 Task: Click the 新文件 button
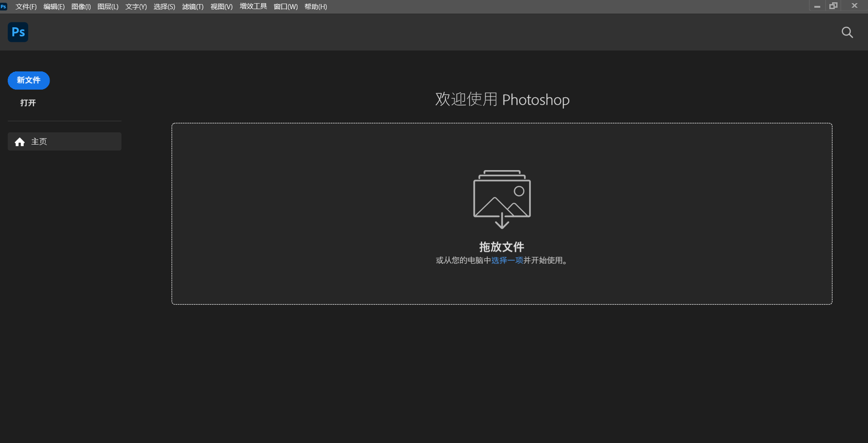[x=29, y=80]
